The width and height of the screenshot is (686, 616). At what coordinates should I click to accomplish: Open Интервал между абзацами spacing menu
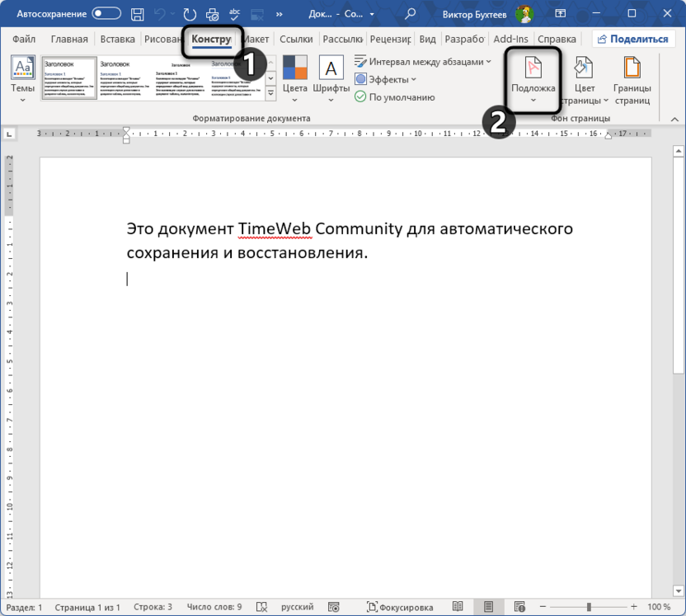pos(423,62)
